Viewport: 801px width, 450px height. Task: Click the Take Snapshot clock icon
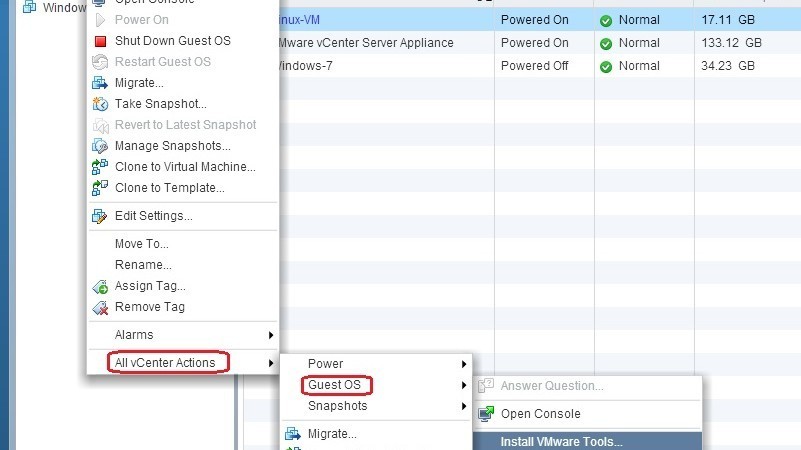pyautogui.click(x=100, y=104)
